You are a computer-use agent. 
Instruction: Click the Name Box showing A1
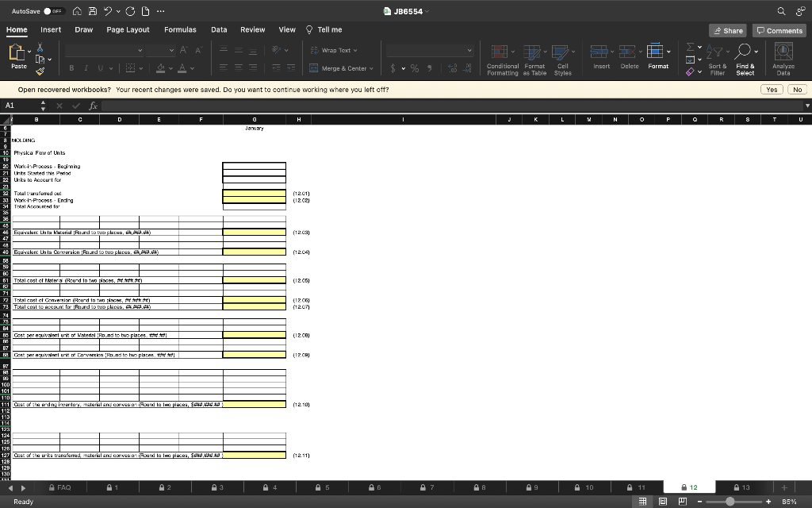[x=21, y=106]
